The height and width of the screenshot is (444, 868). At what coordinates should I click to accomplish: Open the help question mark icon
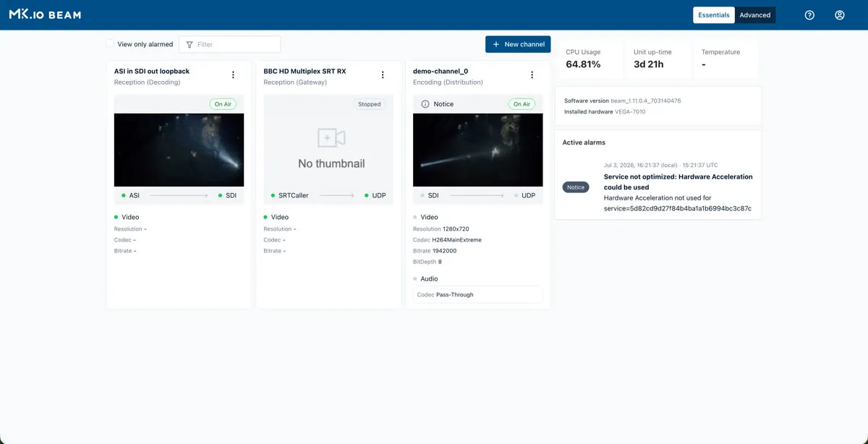tap(809, 15)
